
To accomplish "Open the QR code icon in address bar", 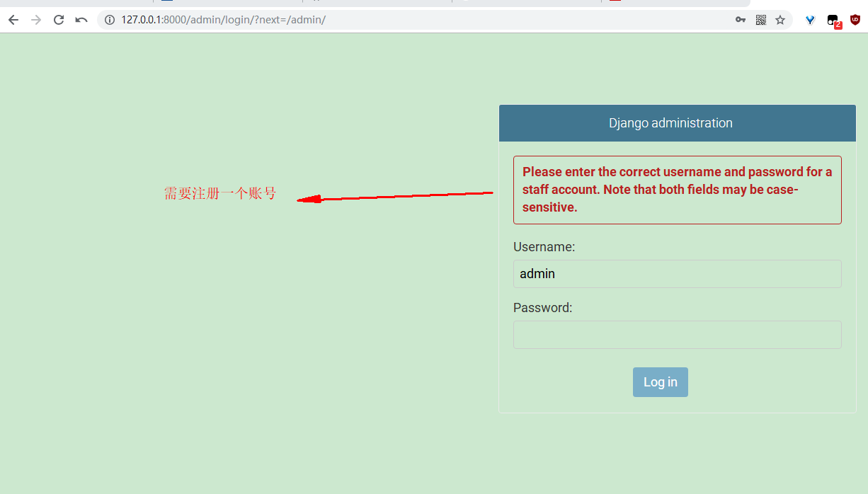I will 761,20.
